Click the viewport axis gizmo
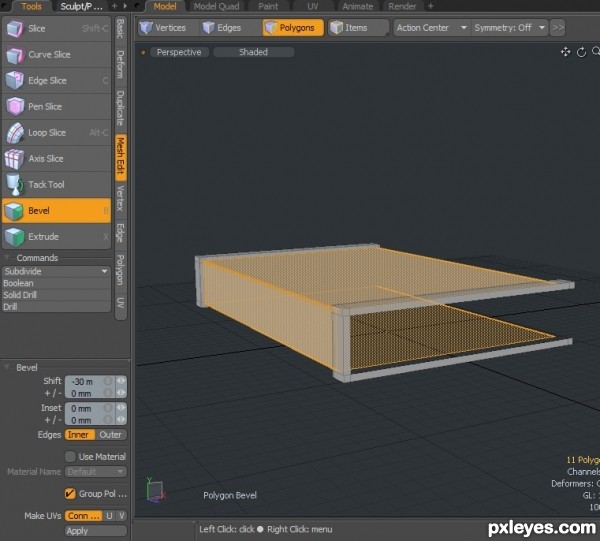 pos(156,490)
